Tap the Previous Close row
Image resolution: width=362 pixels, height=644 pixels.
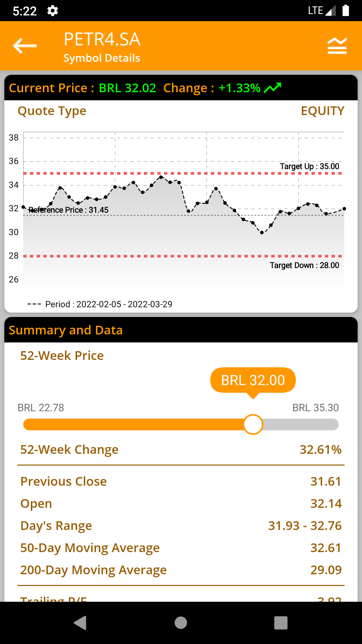pyautogui.click(x=181, y=481)
